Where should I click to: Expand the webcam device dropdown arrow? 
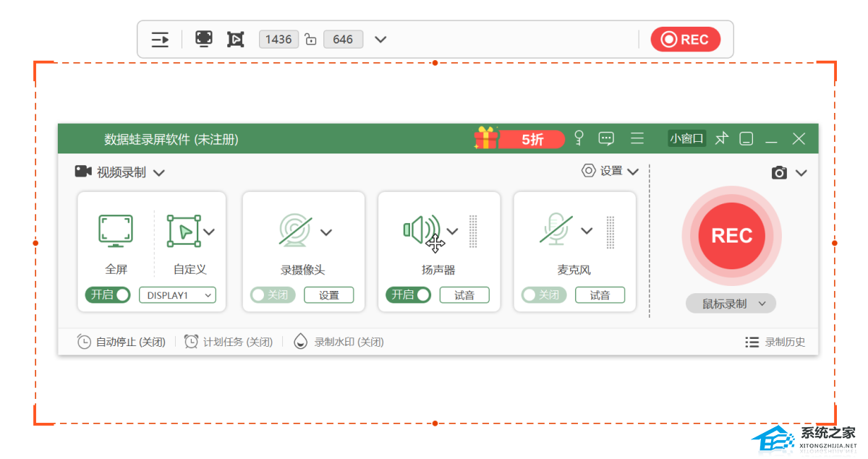point(326,232)
